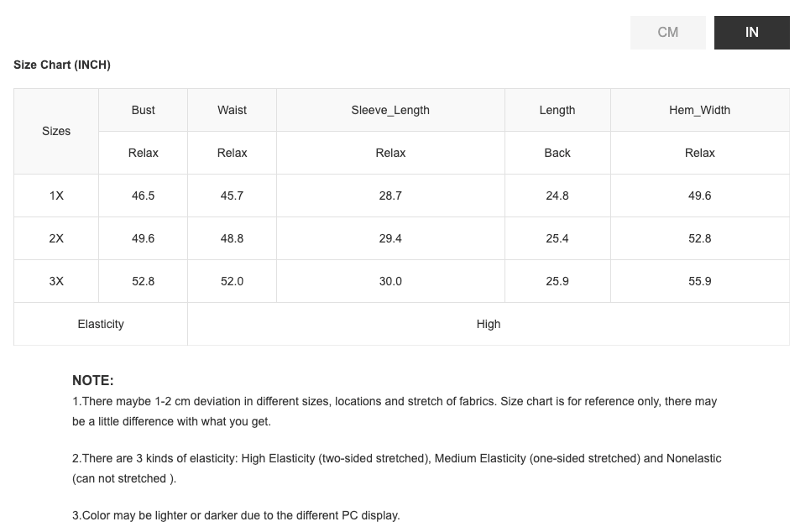
Task: Select the 3X hem width value 55.9
Action: tap(699, 281)
